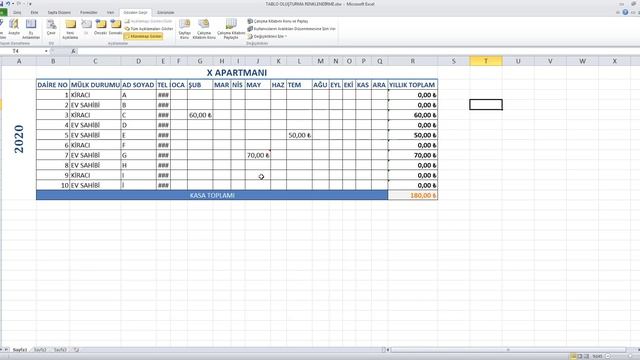Click the AD SOYAD header cell
The image size is (640, 360).
point(138,85)
